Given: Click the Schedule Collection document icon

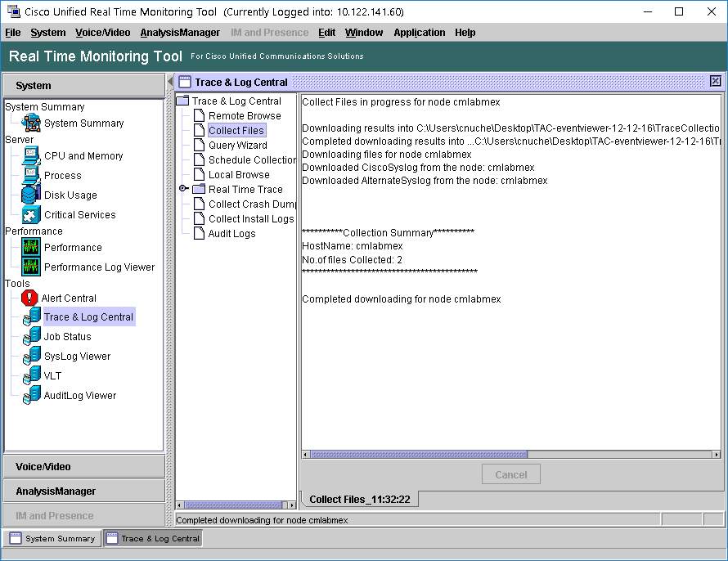Looking at the screenshot, I should point(200,159).
